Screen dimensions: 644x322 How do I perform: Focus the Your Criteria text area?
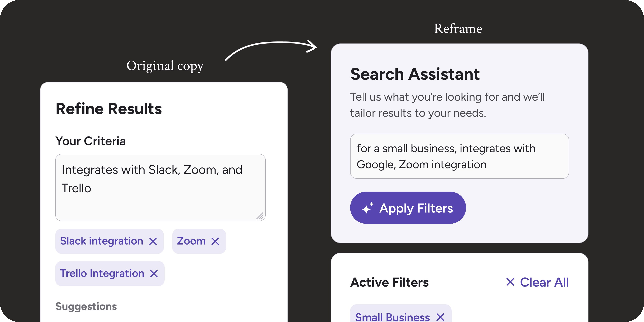(x=161, y=188)
